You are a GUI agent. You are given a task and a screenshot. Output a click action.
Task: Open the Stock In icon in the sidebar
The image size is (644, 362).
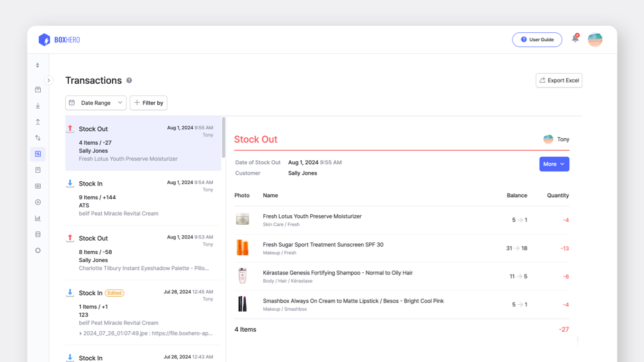pyautogui.click(x=38, y=105)
